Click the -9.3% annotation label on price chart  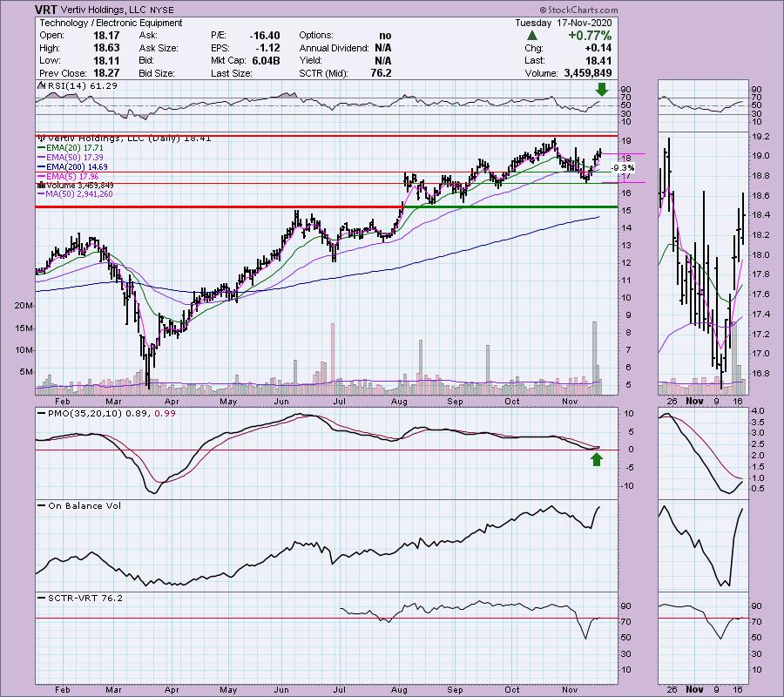[x=623, y=168]
